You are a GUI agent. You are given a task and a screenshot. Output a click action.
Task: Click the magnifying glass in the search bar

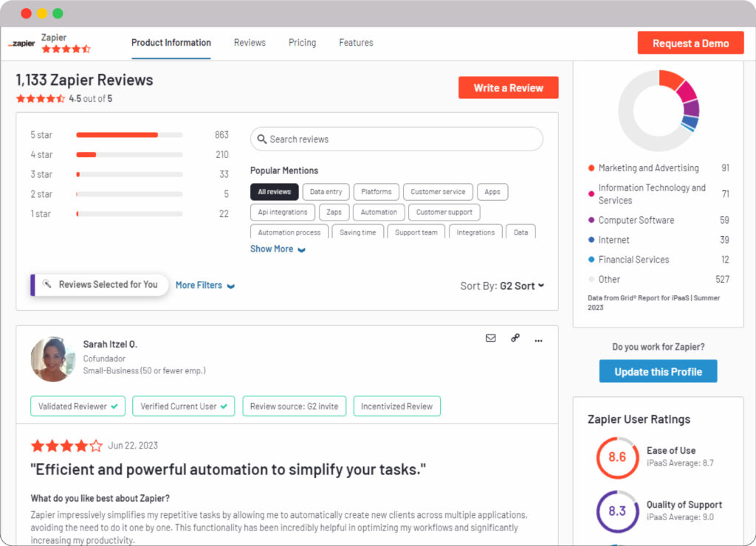pyautogui.click(x=262, y=139)
